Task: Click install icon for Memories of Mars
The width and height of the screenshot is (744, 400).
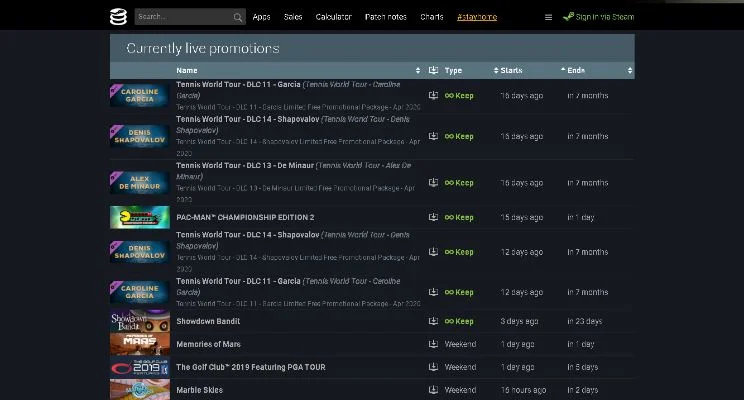Action: [x=433, y=344]
